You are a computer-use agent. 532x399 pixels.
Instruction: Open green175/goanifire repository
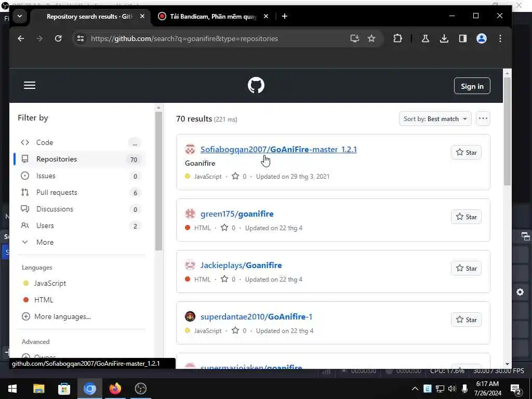click(x=237, y=214)
